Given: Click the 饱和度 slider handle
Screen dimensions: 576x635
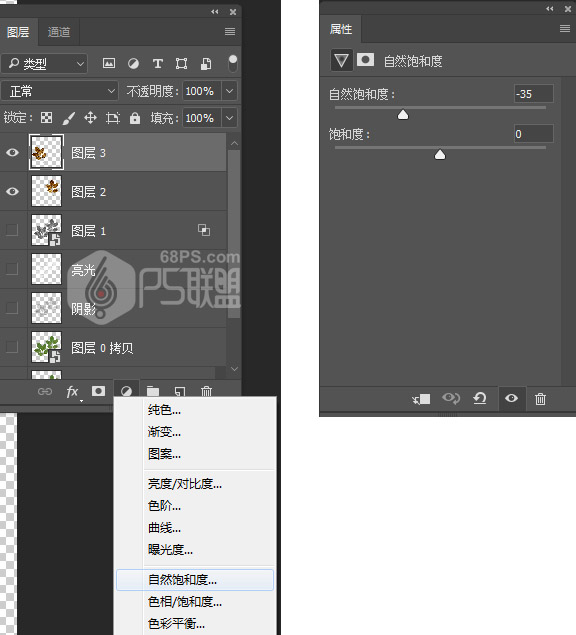Looking at the screenshot, I should point(440,155).
